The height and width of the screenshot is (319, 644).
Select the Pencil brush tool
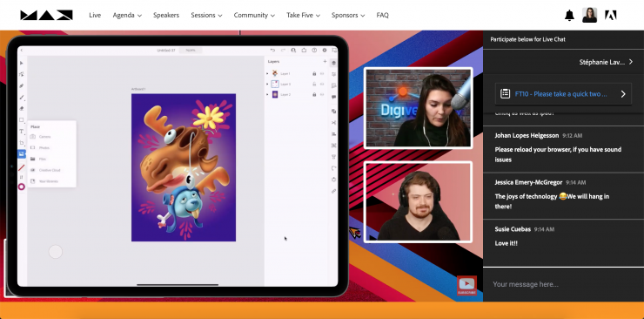22,98
